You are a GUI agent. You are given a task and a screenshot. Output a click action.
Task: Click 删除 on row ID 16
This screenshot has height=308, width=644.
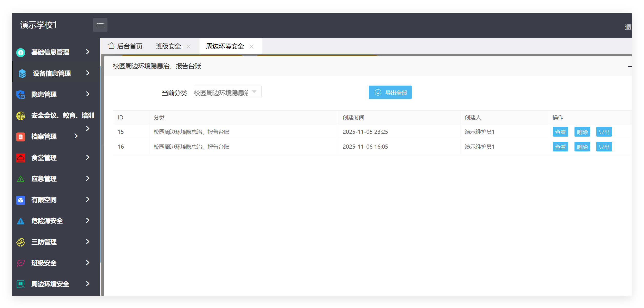tap(582, 147)
